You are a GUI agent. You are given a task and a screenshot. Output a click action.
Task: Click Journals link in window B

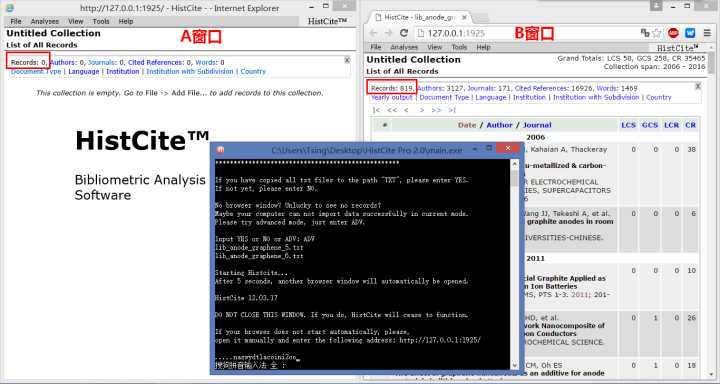[480, 88]
